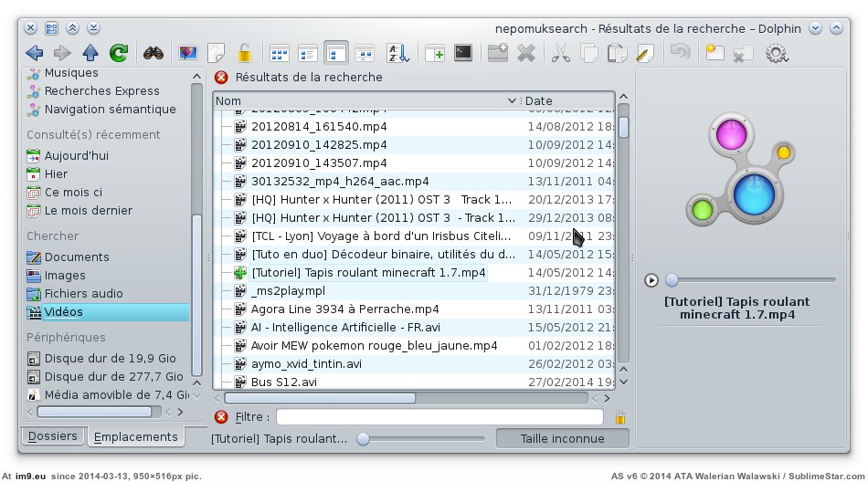This screenshot has width=868, height=482.
Task: Reload the current view
Action: point(118,53)
